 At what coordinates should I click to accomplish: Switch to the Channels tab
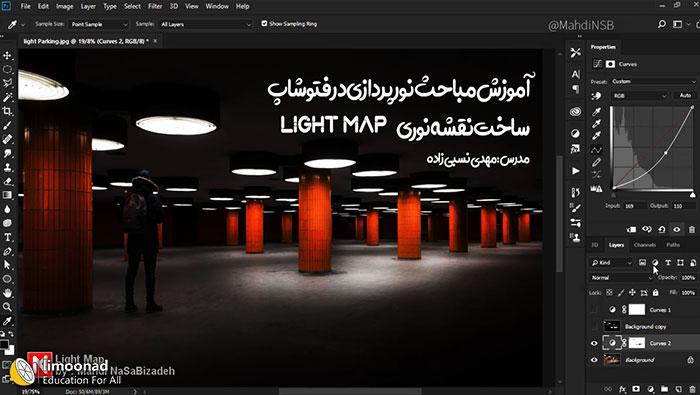coord(645,245)
